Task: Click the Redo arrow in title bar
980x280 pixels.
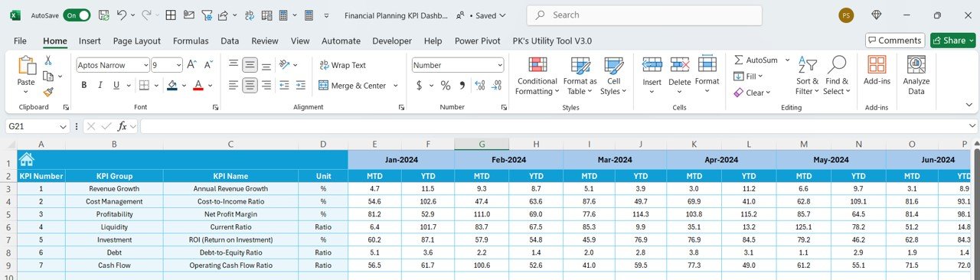Action: tap(145, 15)
